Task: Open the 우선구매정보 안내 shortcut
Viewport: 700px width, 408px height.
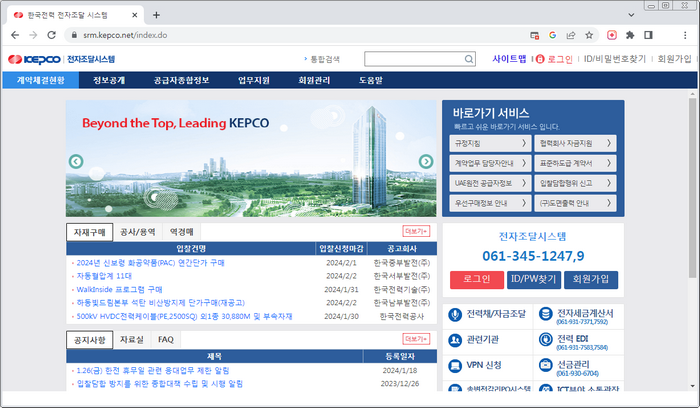Action: pos(490,203)
